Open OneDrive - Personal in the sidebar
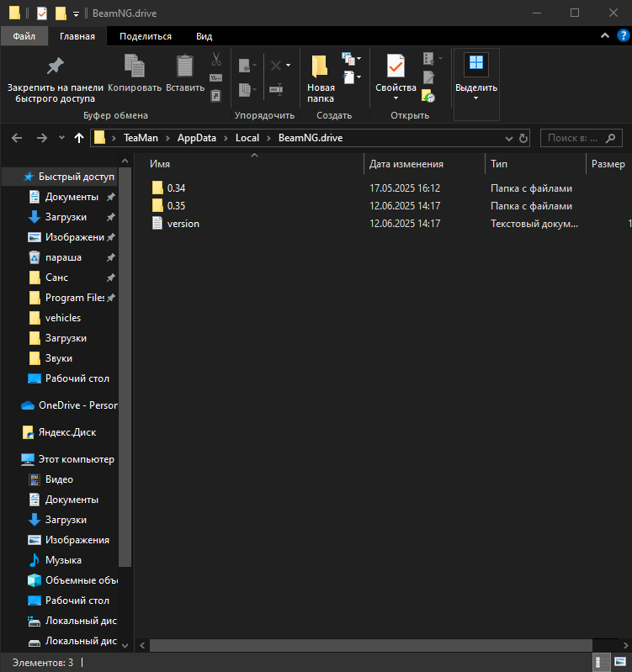Viewport: 632px width, 672px height. pos(78,405)
